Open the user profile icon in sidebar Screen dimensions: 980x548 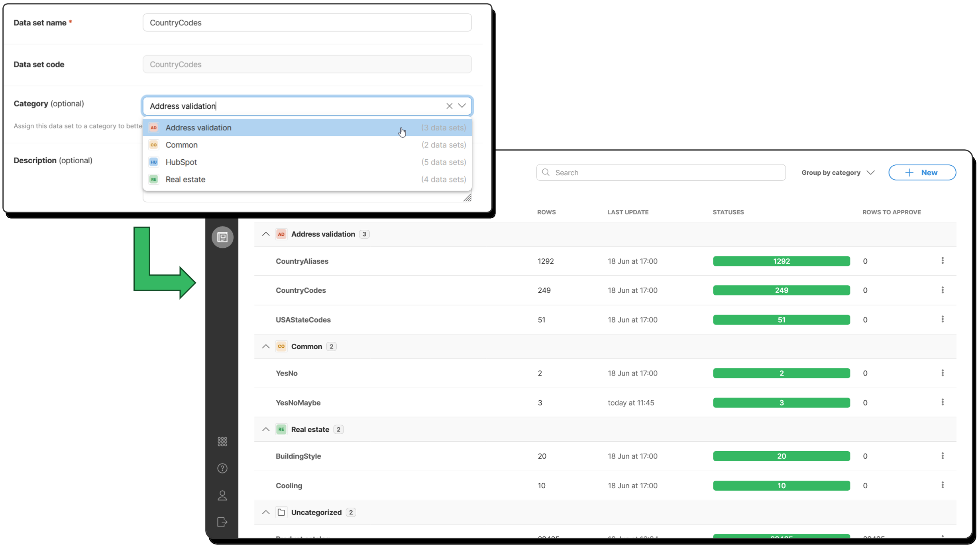[222, 495]
